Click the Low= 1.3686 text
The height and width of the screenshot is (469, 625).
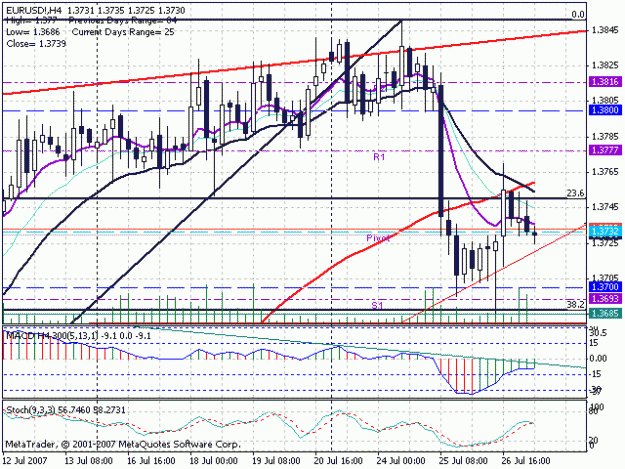[x=33, y=32]
